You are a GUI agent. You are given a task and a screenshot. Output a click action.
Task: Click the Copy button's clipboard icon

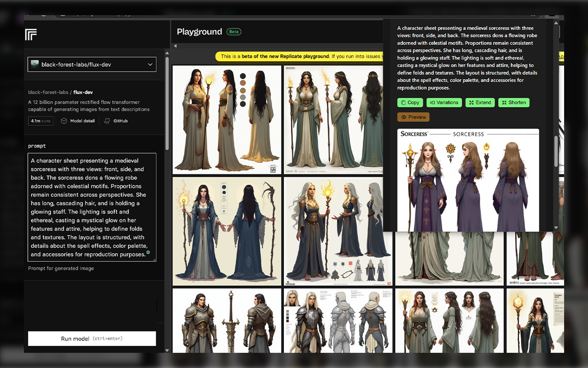click(403, 103)
